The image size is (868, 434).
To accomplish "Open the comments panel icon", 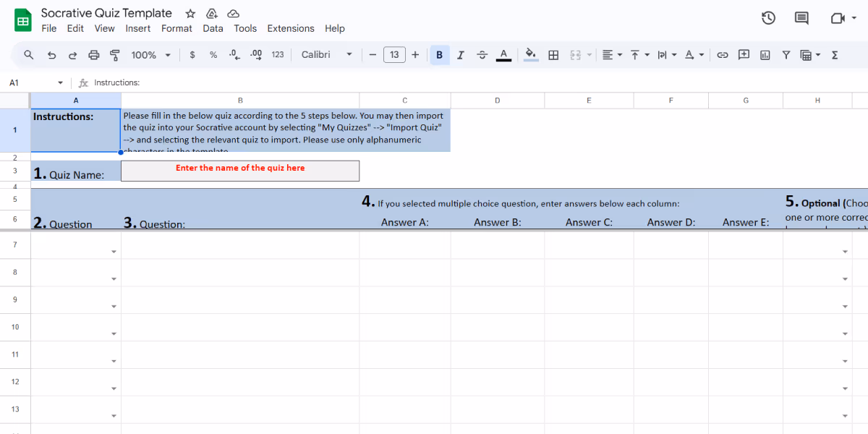I will point(801,18).
